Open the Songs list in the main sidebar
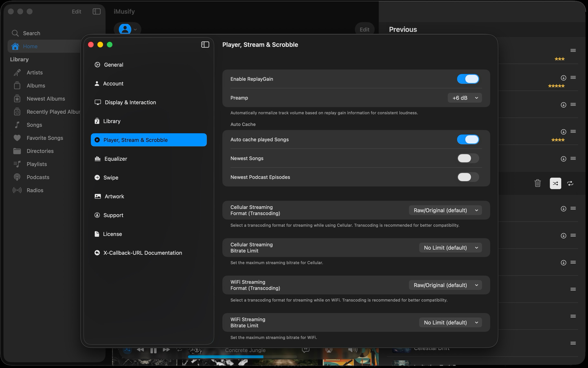588x368 pixels. 34,125
